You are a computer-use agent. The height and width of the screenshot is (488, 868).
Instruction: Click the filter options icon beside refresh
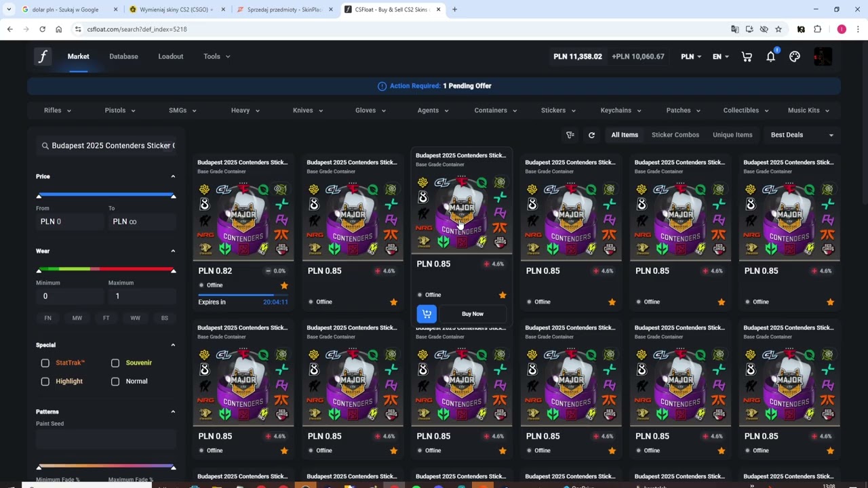[x=570, y=135]
